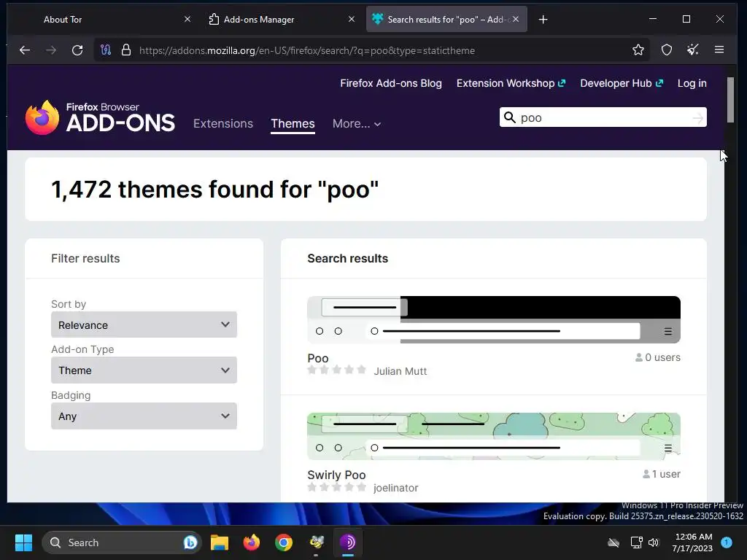Open the bee icon app in the taskbar

tap(317, 542)
